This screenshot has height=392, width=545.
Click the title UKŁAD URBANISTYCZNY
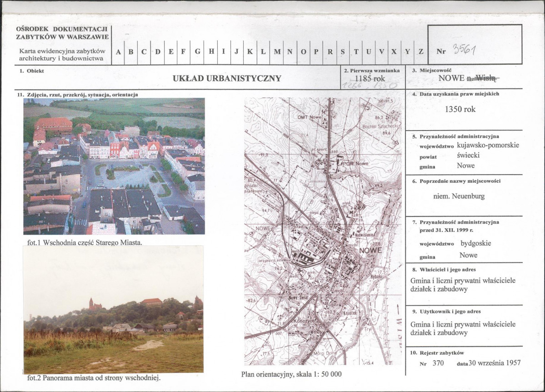tap(227, 78)
